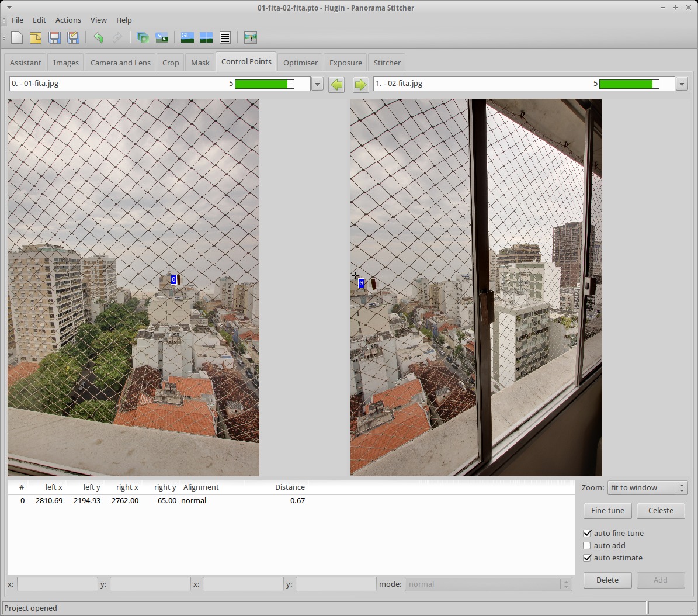Image resolution: width=698 pixels, height=616 pixels.
Task: Disable the auto fine-tune checkbox
Action: [587, 533]
